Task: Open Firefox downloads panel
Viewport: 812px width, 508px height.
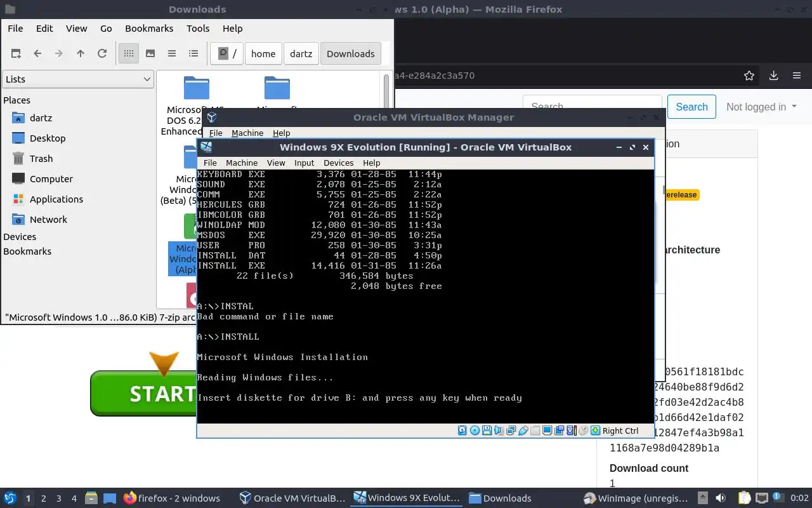Action: point(773,76)
